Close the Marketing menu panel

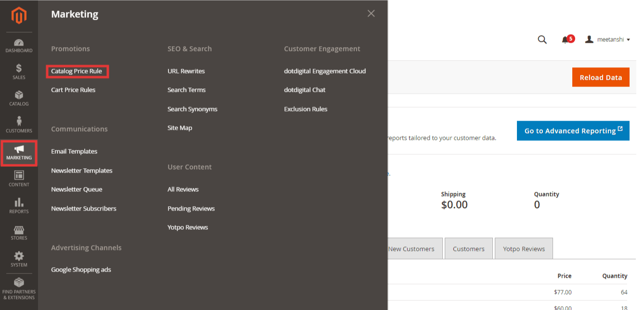point(371,13)
